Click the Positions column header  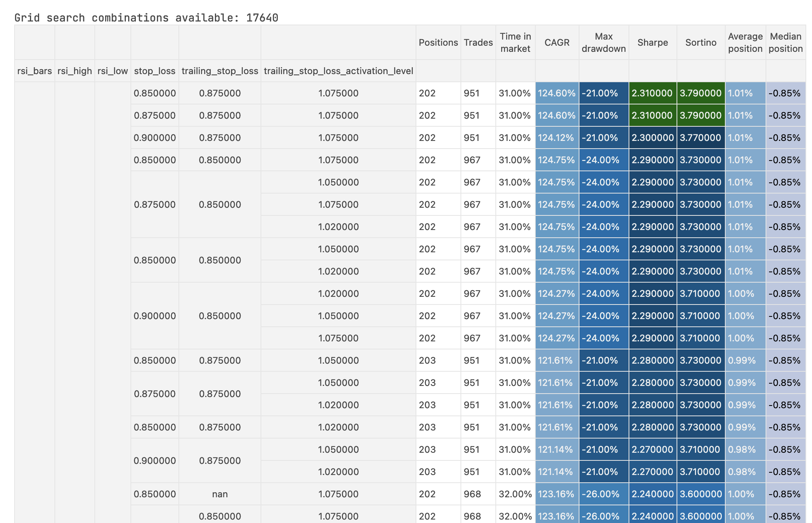(438, 43)
